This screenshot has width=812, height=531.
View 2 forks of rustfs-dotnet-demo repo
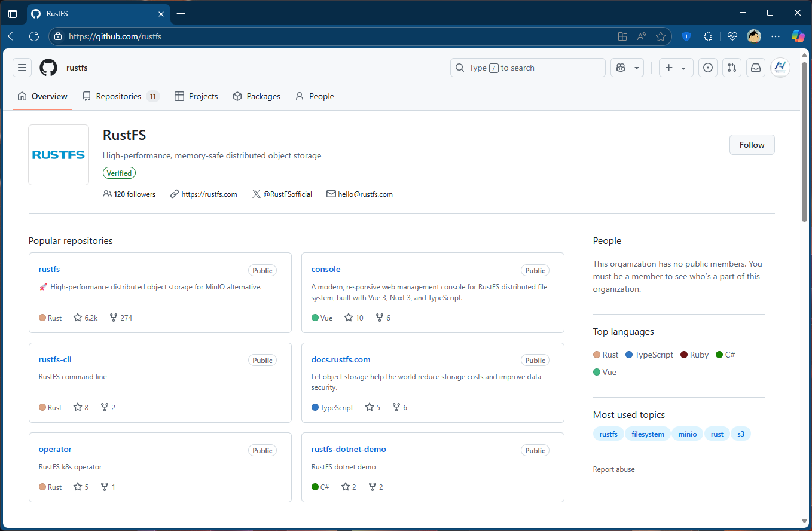(376, 487)
